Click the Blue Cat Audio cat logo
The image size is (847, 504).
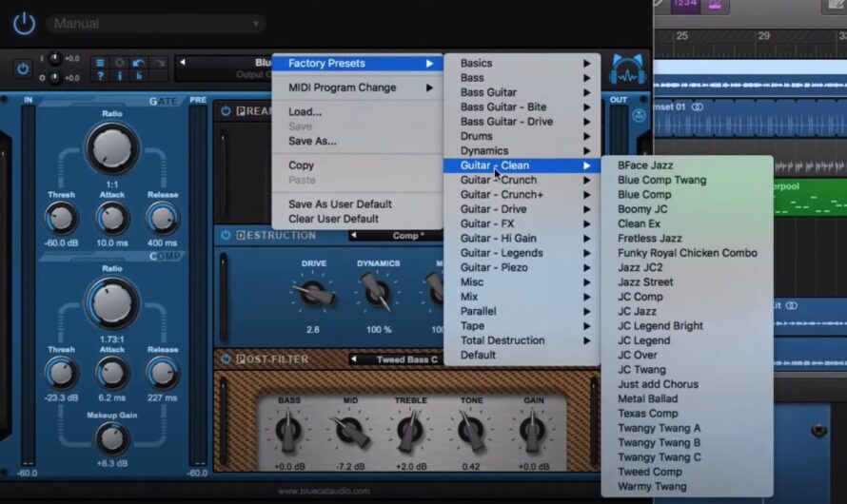click(627, 70)
